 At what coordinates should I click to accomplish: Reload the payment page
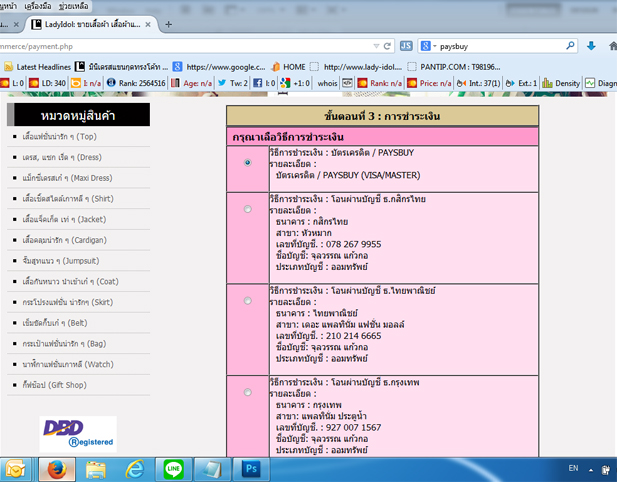pos(387,46)
